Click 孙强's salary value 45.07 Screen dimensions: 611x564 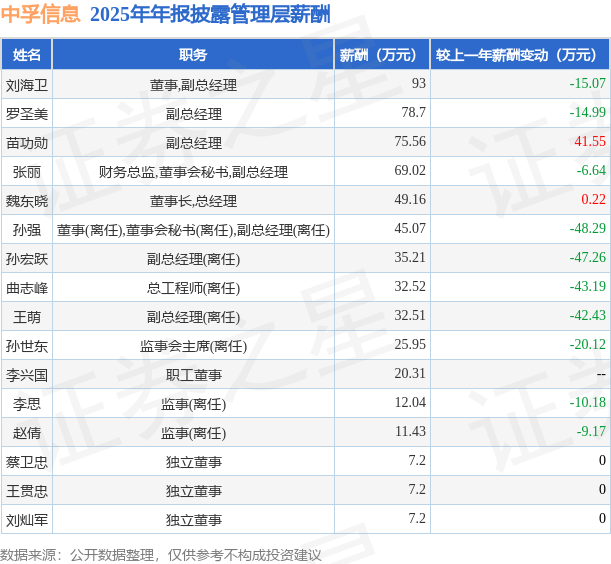click(410, 228)
